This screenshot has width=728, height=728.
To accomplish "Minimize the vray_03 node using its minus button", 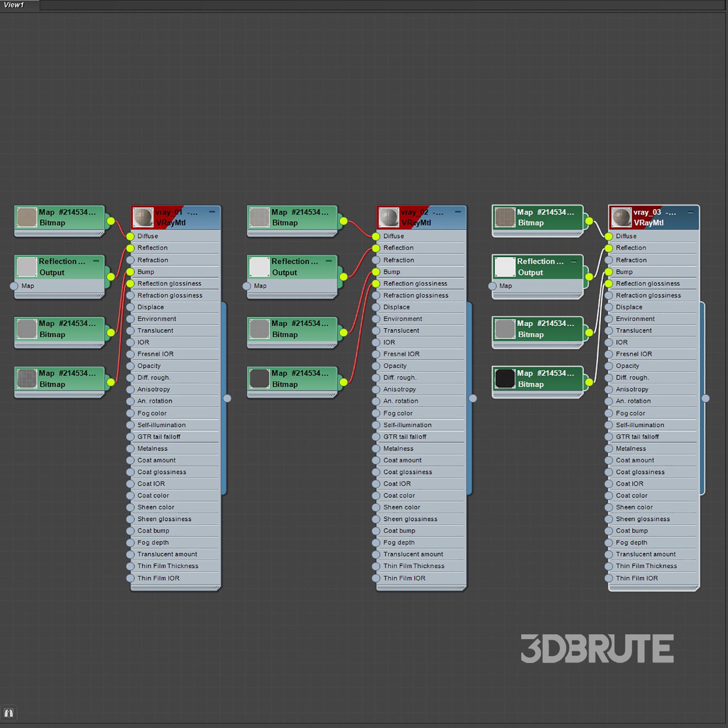I will [x=690, y=212].
